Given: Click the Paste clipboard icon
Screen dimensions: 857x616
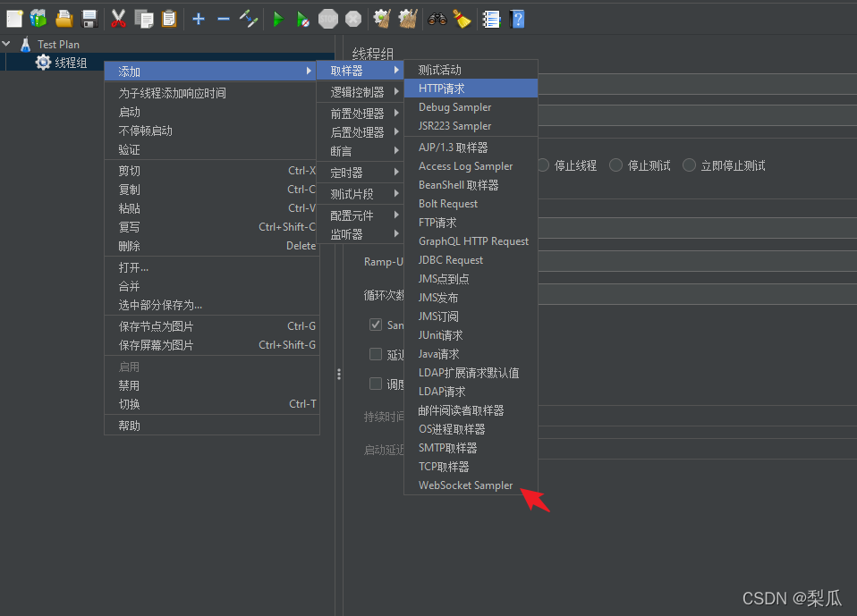Looking at the screenshot, I should click(x=169, y=19).
